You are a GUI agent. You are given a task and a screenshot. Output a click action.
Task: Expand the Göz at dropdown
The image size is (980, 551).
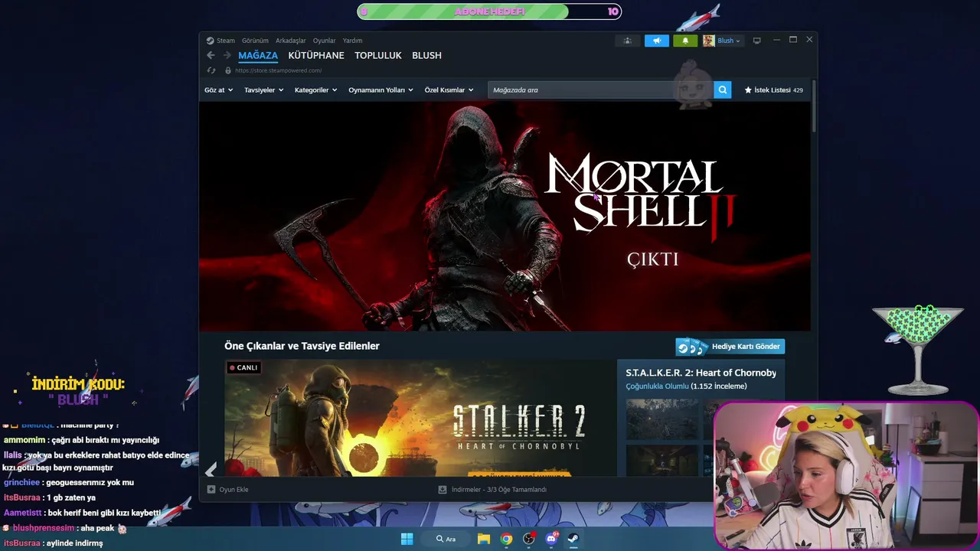coord(218,90)
